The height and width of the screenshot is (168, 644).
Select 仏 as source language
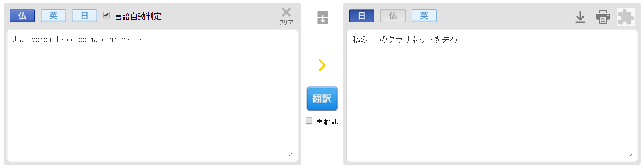tap(22, 16)
